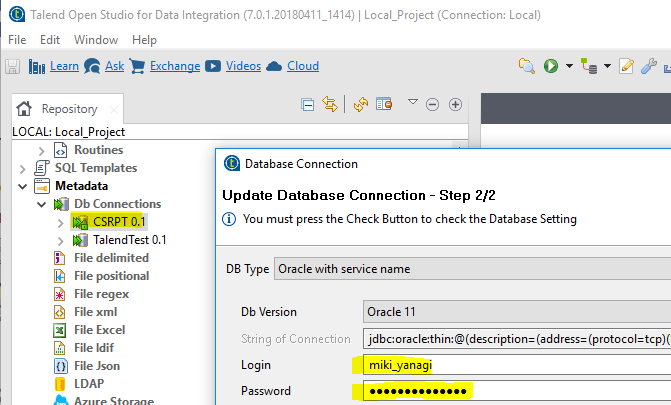
Task: Click the Cloud icon in toolbar
Action: [x=274, y=66]
